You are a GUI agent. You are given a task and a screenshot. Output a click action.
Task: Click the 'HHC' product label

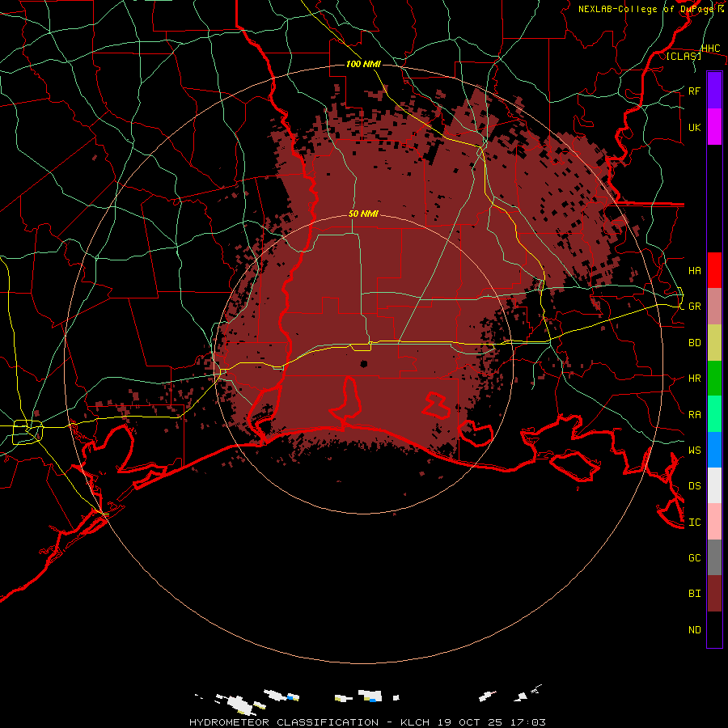pyautogui.click(x=711, y=49)
